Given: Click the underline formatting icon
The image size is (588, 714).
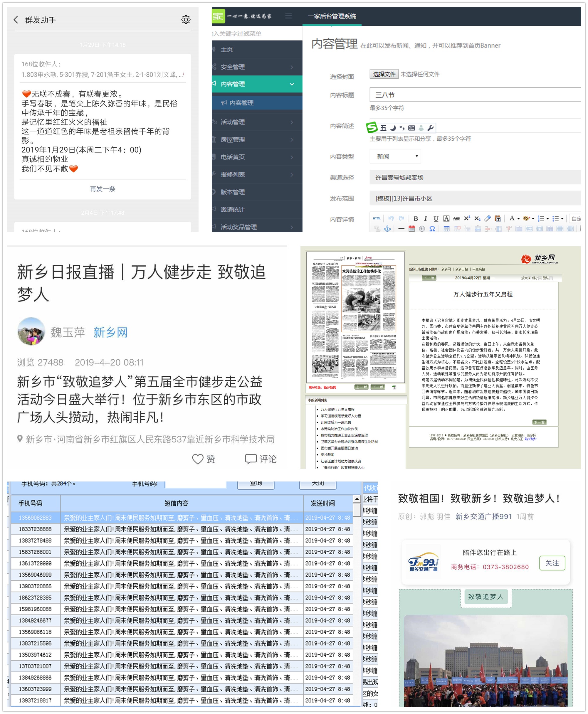Looking at the screenshot, I should click(x=436, y=218).
